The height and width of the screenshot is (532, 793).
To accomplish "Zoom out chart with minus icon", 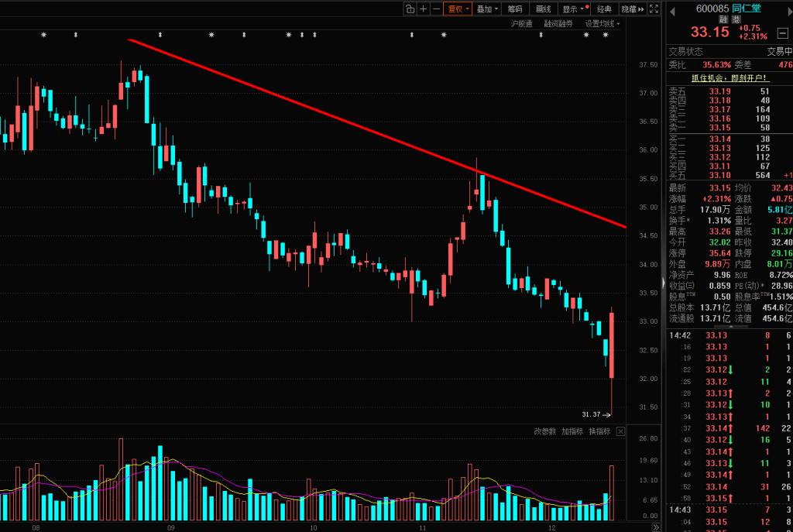I will (436, 9).
